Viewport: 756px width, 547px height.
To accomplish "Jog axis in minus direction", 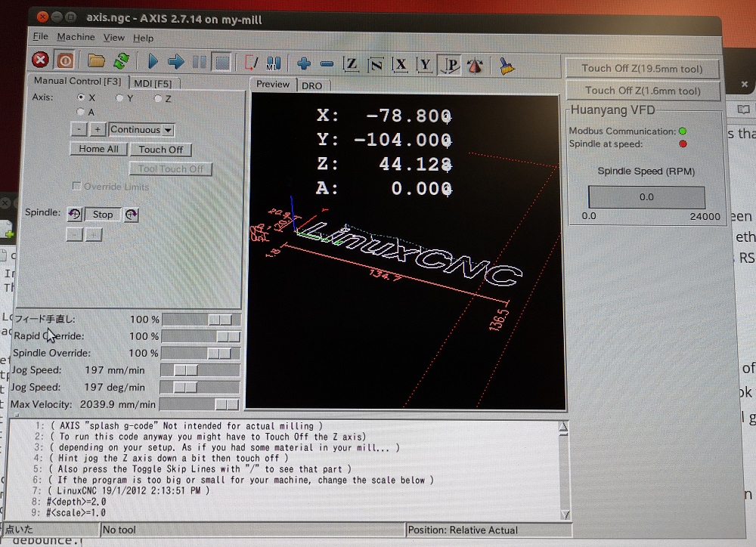I will [x=79, y=129].
